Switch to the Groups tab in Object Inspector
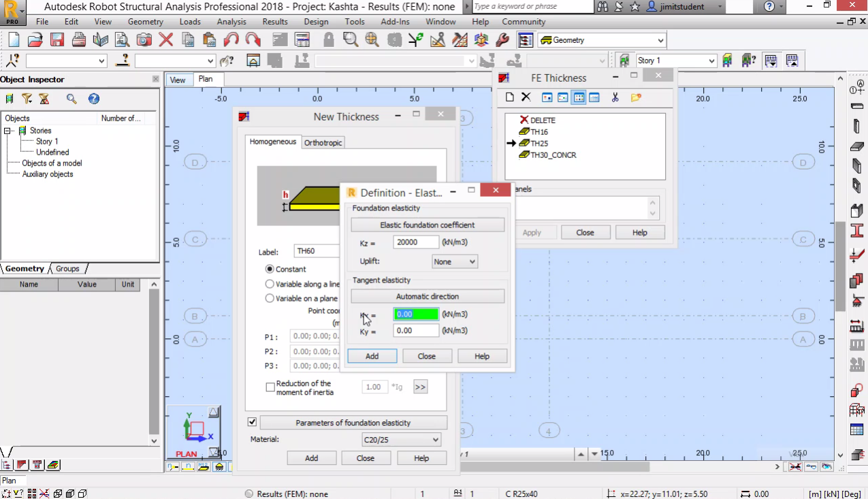Screen dimensions: 868x499 (67, 268)
